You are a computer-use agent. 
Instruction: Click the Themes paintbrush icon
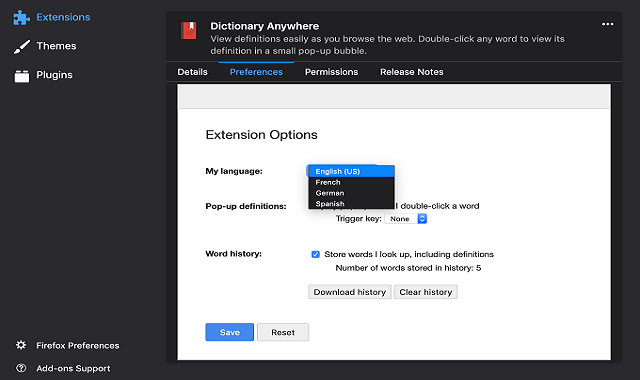tap(22, 46)
